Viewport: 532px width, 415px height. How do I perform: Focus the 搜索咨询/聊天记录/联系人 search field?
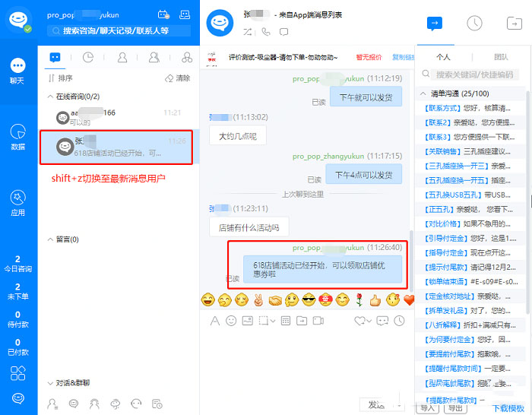point(119,31)
